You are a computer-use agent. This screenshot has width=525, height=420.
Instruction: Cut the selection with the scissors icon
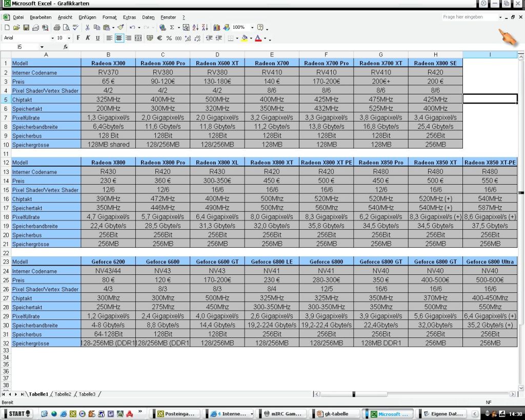point(87,28)
